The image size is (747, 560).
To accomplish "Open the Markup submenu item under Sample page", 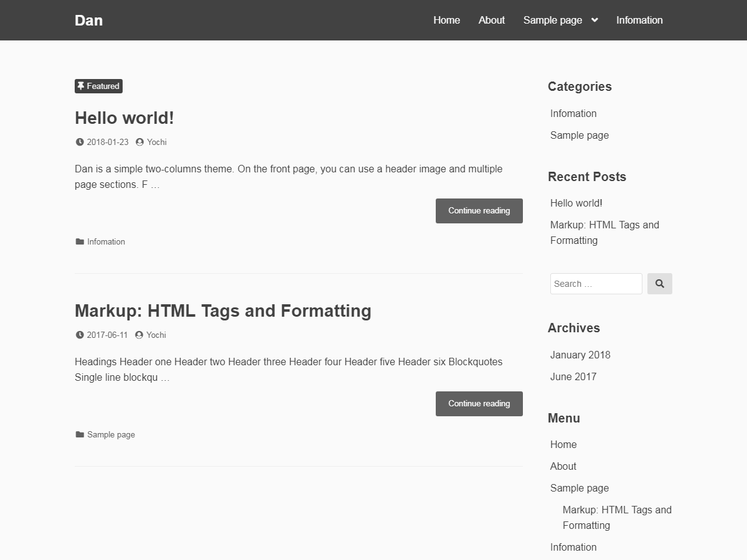I will [x=617, y=517].
